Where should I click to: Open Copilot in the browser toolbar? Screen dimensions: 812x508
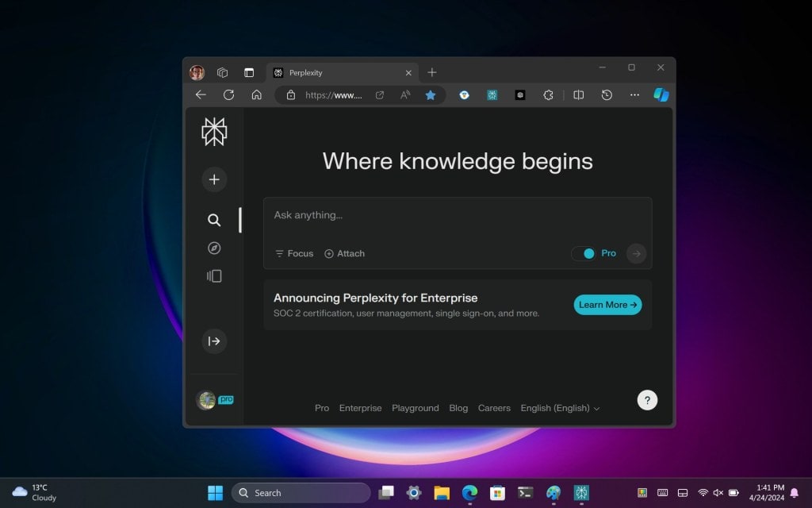tap(662, 94)
